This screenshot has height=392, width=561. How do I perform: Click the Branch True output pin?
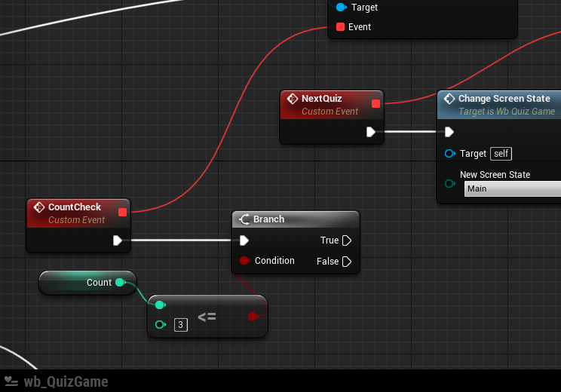click(x=347, y=240)
